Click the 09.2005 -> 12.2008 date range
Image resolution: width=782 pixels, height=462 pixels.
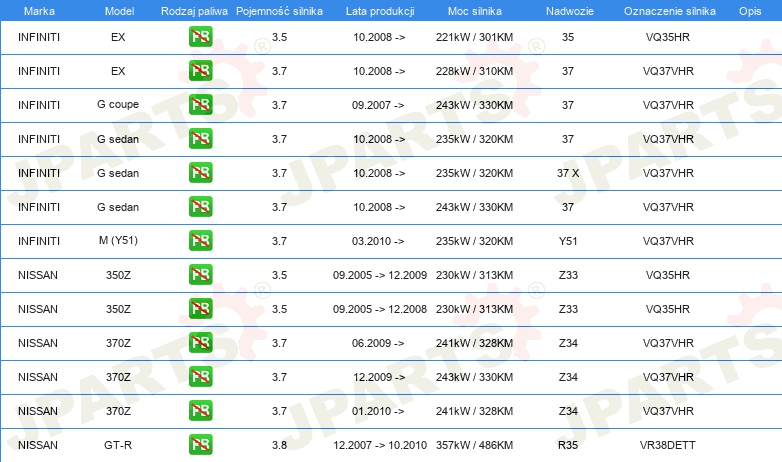tap(380, 309)
